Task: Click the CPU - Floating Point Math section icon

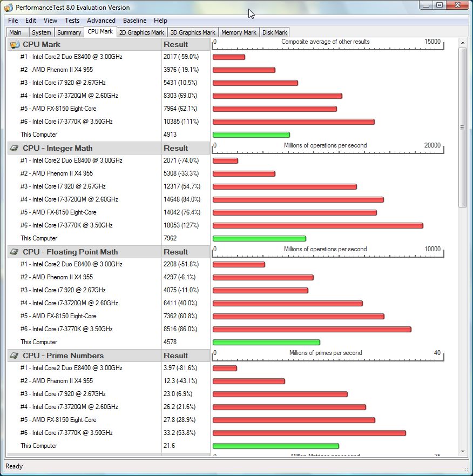Action: tap(14, 252)
